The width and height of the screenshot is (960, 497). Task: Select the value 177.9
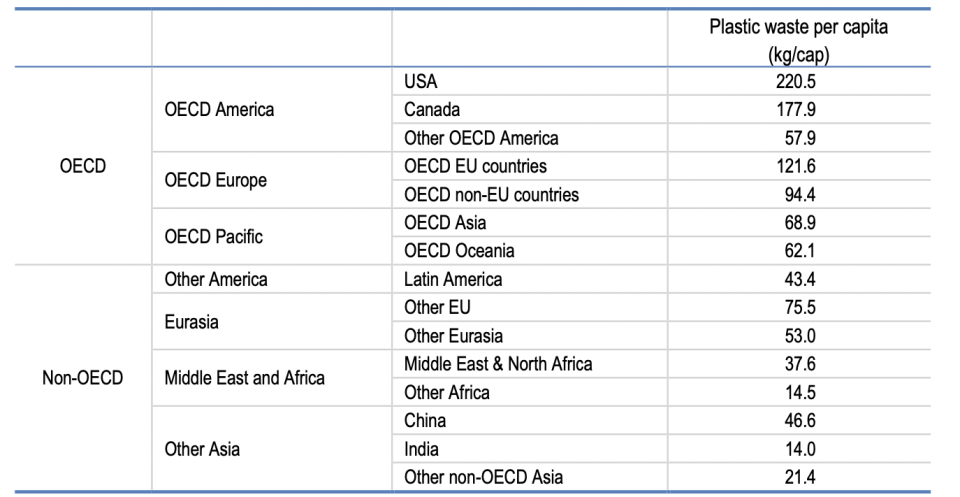798,110
